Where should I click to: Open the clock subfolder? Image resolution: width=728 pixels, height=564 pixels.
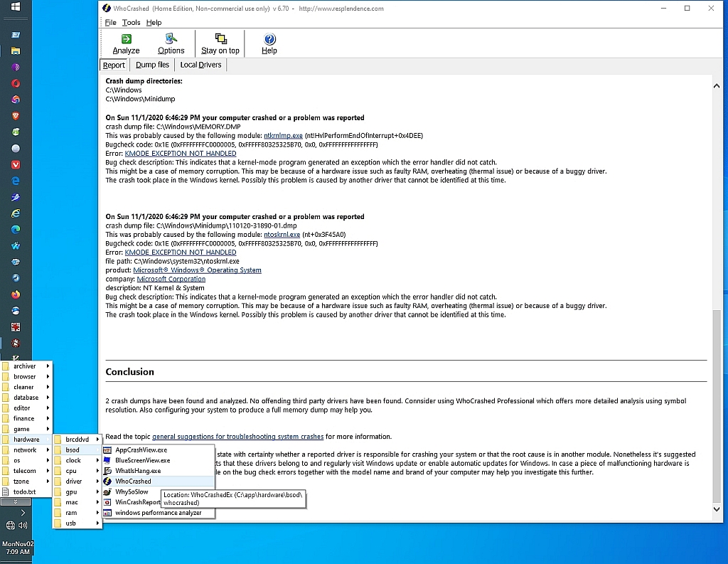tap(77, 460)
